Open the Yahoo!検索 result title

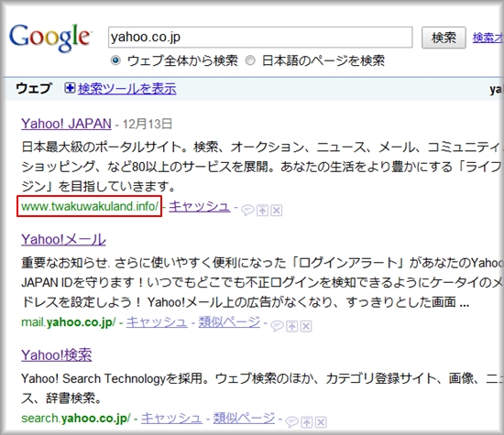[57, 355]
